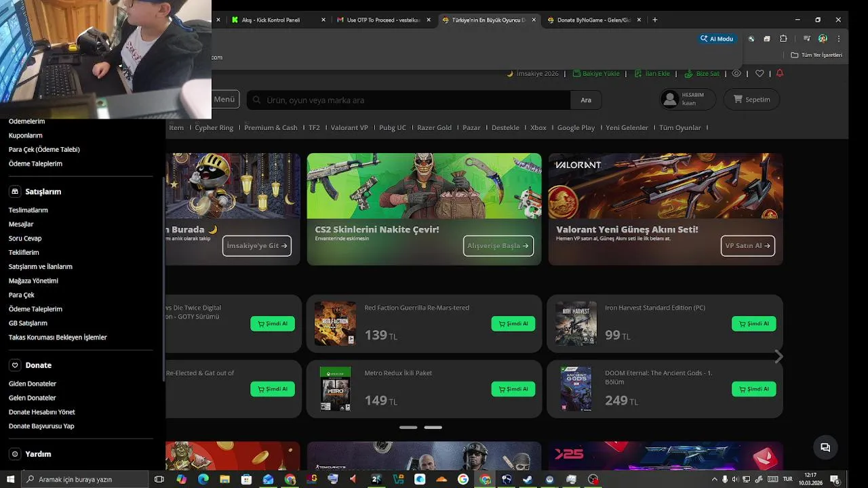
Task: Select the Valorant VP category
Action: pyautogui.click(x=349, y=127)
